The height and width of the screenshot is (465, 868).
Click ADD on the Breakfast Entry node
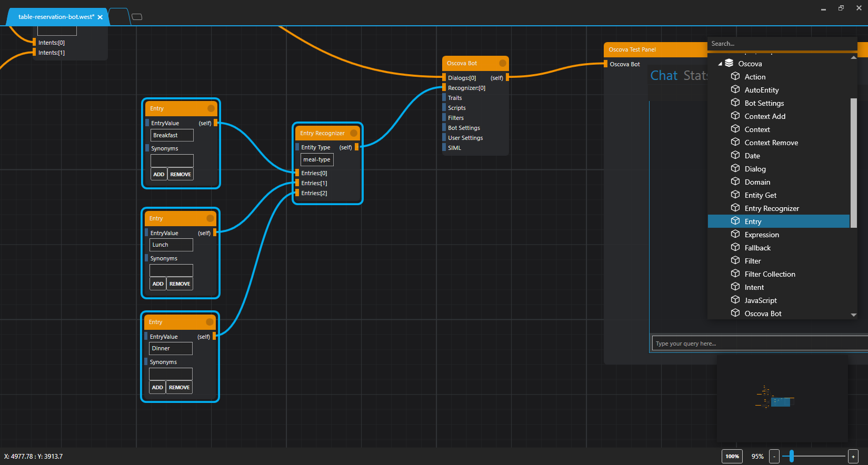click(159, 174)
